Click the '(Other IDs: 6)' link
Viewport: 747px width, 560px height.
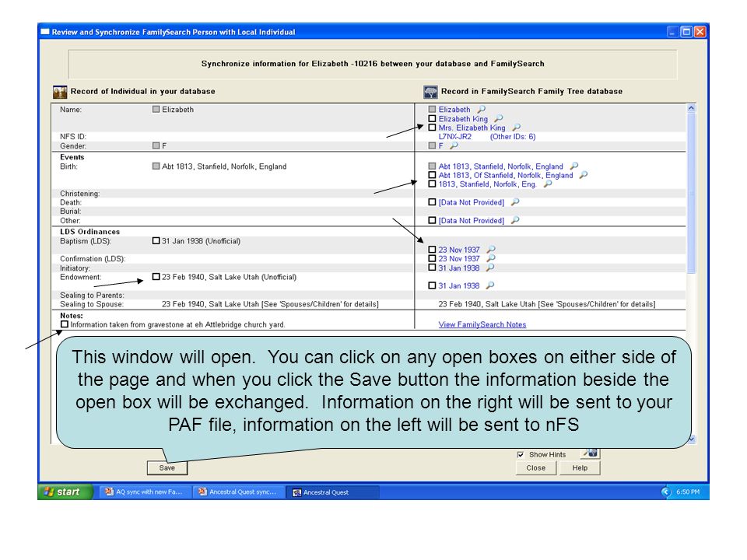(x=513, y=137)
